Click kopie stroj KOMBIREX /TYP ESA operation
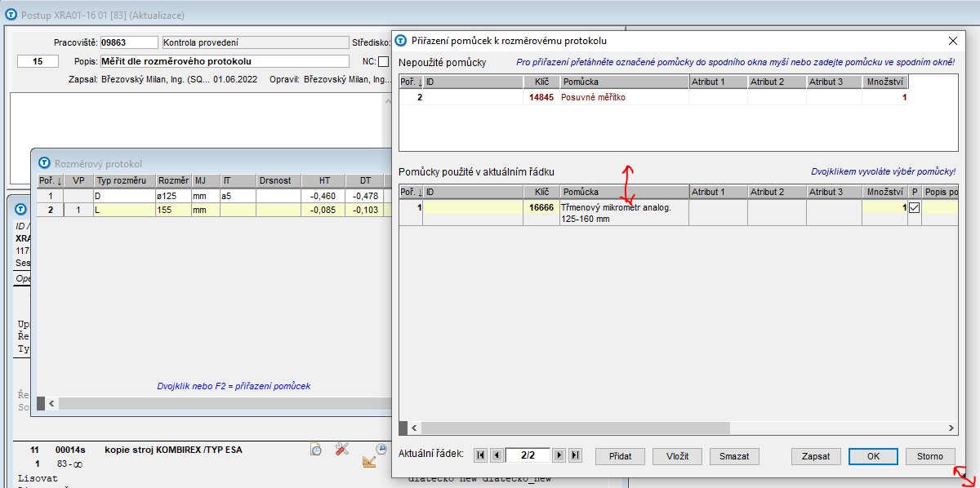Image resolution: width=980 pixels, height=488 pixels. 173,450
